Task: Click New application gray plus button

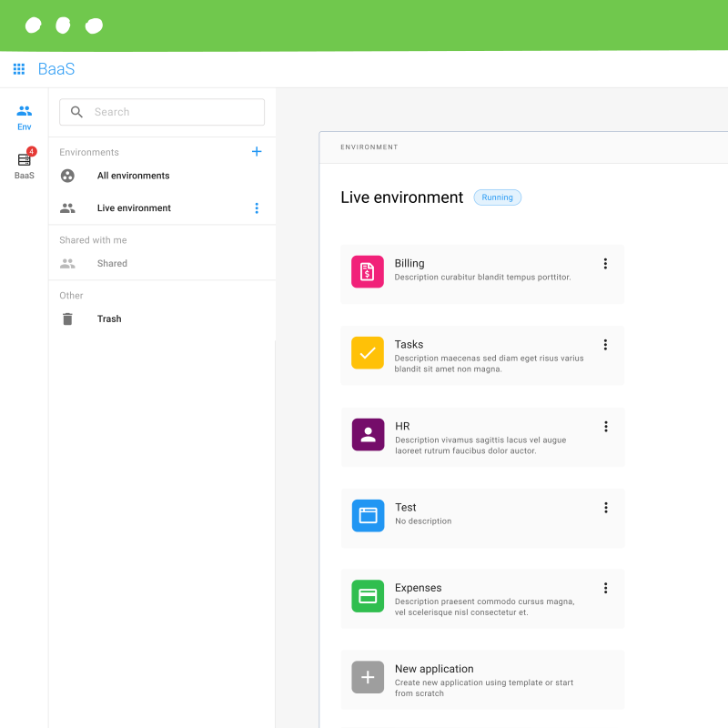Action: [x=368, y=677]
